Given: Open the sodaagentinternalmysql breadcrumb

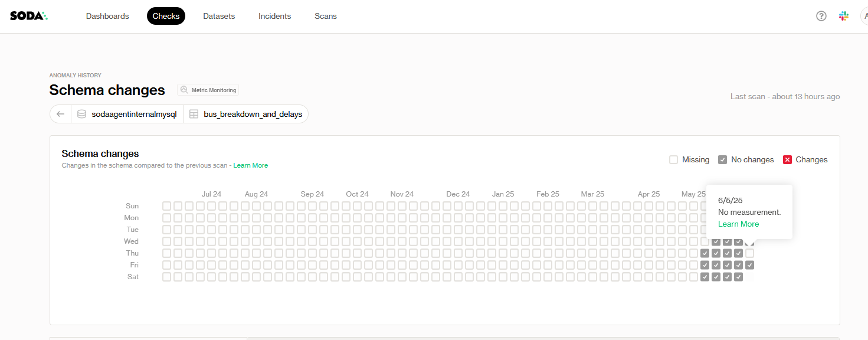Looking at the screenshot, I should pyautogui.click(x=134, y=114).
